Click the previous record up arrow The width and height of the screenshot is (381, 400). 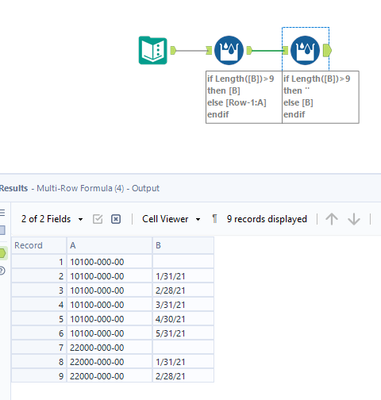(331, 219)
